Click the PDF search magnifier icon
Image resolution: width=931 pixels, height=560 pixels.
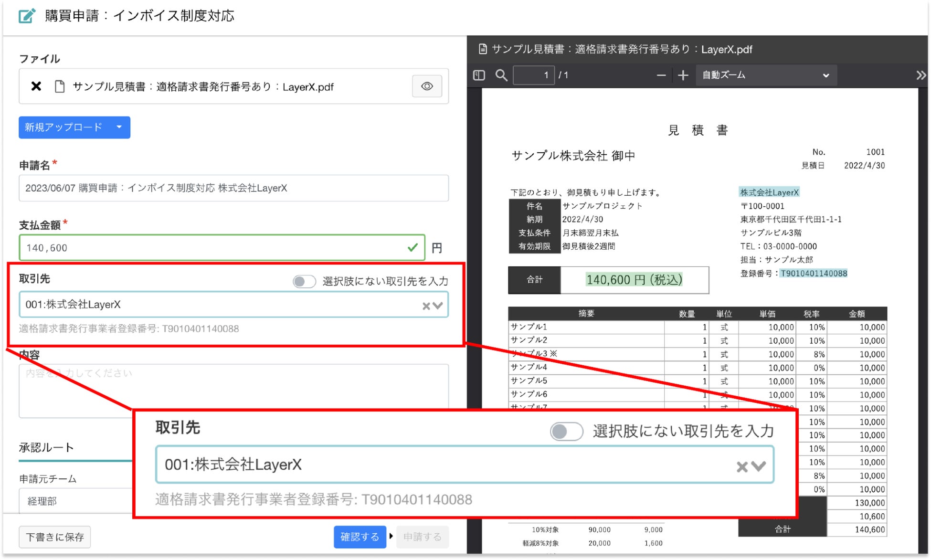click(501, 75)
